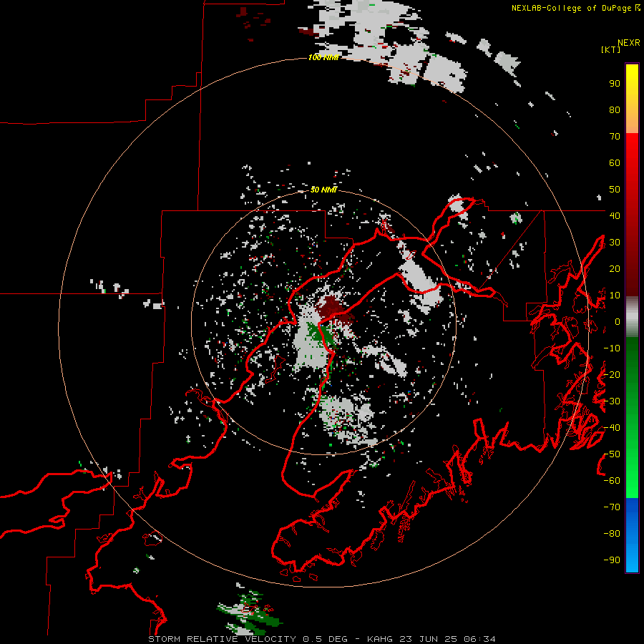Pick the blue segment of the color bar
Viewport: 644px width, 644px height.
[x=632, y=534]
